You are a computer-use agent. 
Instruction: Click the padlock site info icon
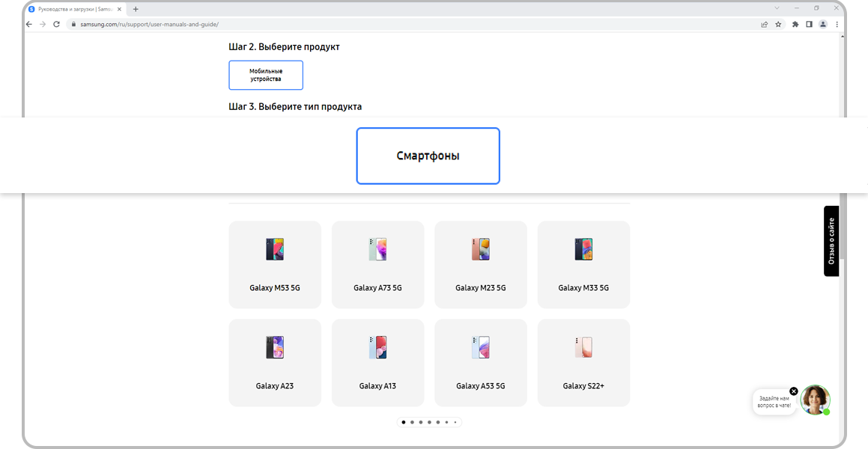click(73, 25)
